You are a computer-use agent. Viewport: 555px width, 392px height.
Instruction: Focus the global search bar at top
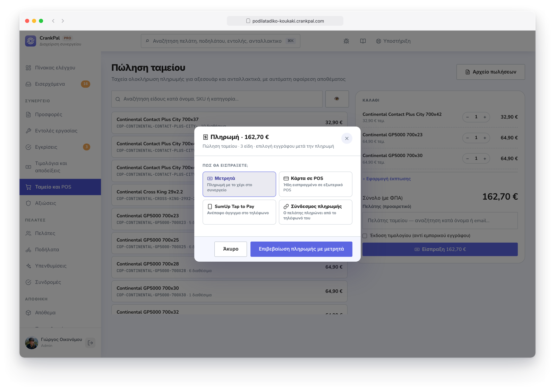click(x=220, y=41)
